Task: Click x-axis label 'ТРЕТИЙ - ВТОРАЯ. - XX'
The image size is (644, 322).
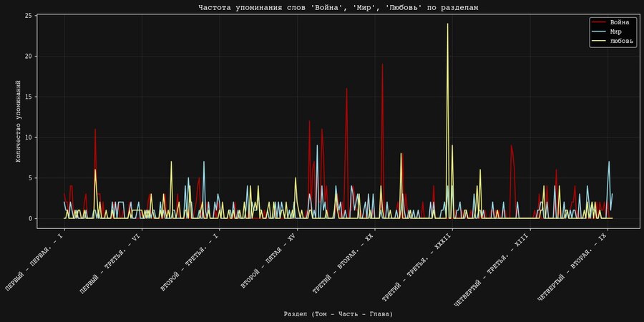Action: [345, 264]
